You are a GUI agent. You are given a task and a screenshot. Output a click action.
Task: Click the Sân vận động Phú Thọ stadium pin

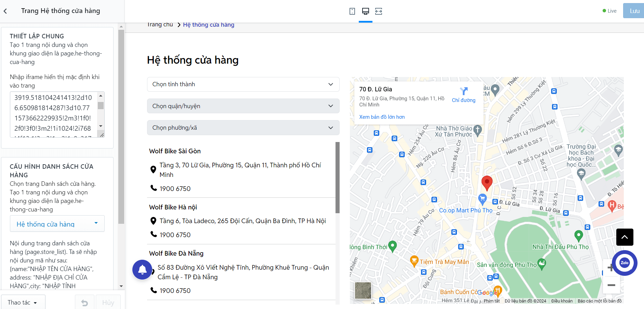pos(542,264)
